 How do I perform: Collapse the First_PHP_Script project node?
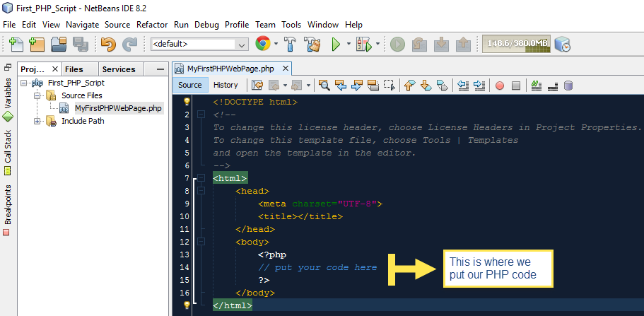tap(24, 83)
